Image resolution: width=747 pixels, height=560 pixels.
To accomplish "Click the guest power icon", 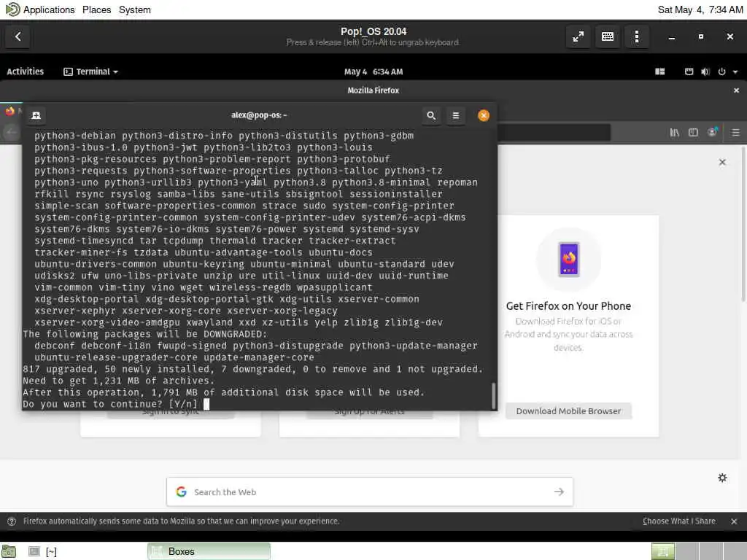I will point(721,71).
